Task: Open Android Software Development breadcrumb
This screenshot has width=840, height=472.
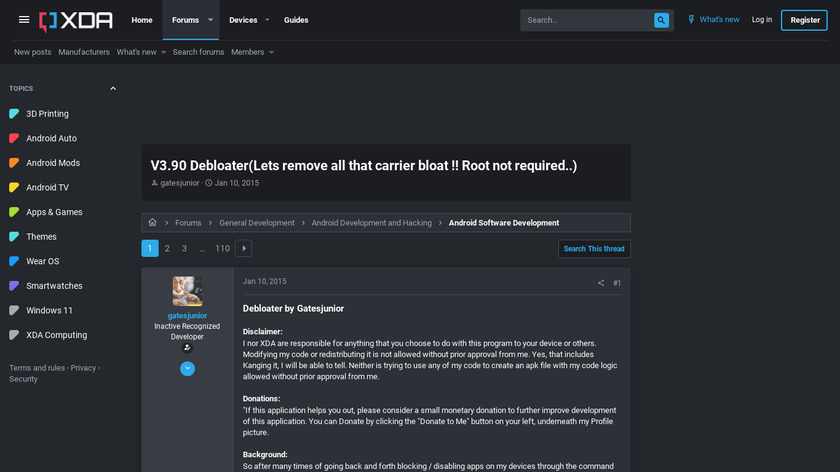Action: coord(504,223)
